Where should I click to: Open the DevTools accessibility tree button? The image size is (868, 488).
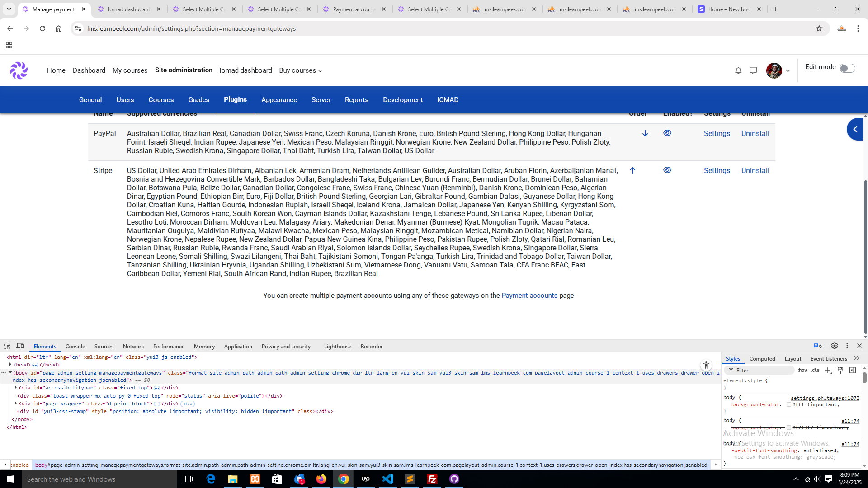click(x=706, y=365)
